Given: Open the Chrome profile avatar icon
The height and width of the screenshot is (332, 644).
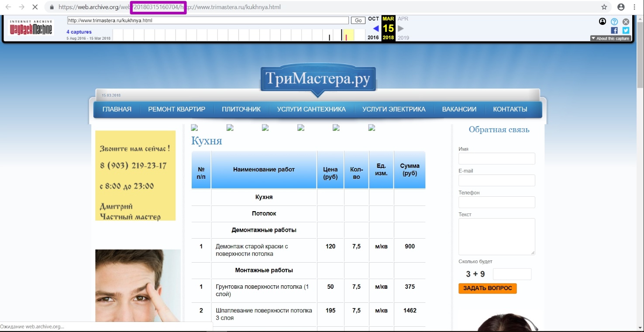Looking at the screenshot, I should tap(621, 7).
